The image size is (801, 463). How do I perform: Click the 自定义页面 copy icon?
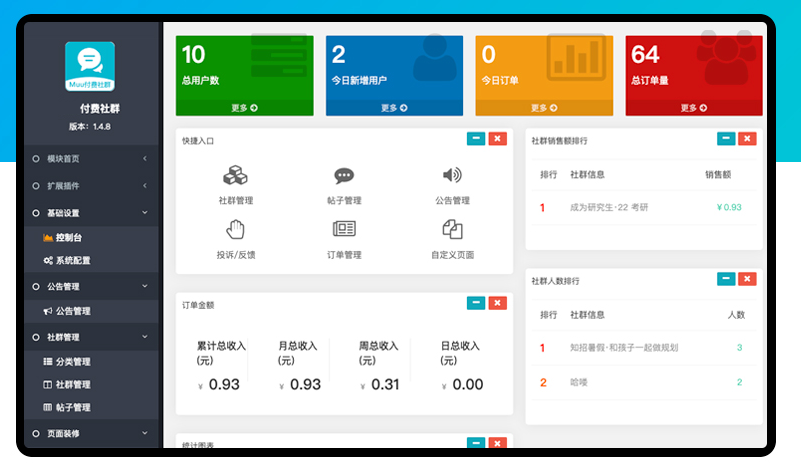[452, 229]
